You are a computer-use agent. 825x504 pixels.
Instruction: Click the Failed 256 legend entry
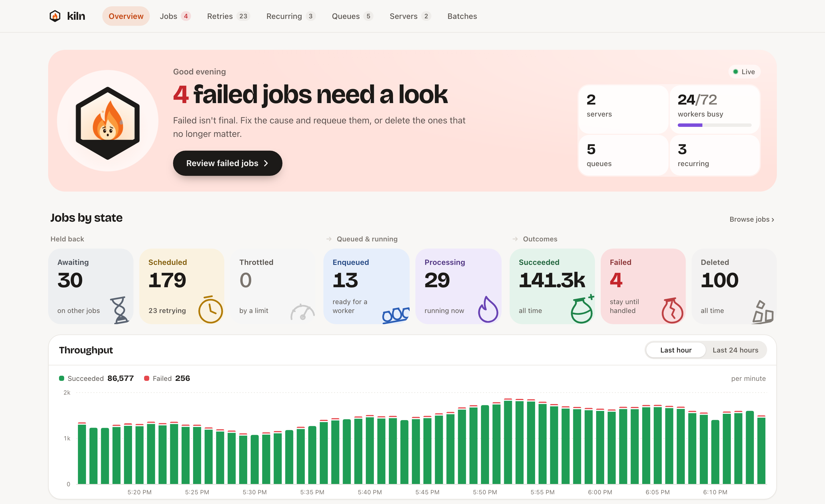167,378
